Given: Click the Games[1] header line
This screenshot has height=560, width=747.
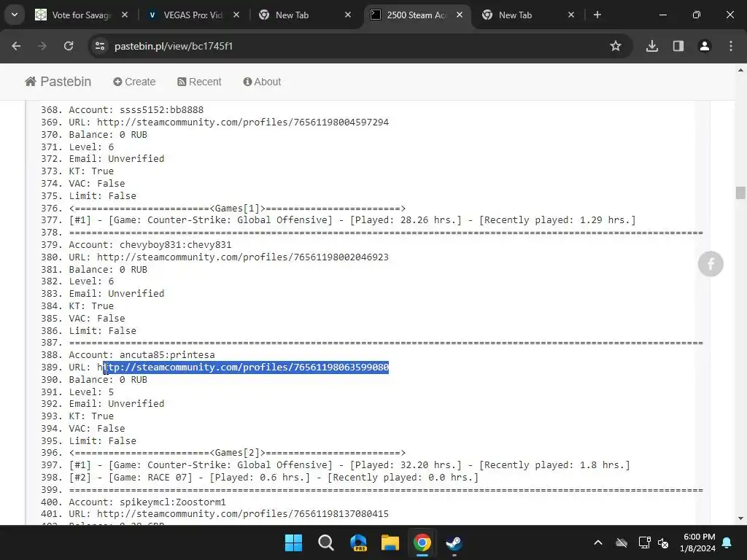Looking at the screenshot, I should pos(237,209).
